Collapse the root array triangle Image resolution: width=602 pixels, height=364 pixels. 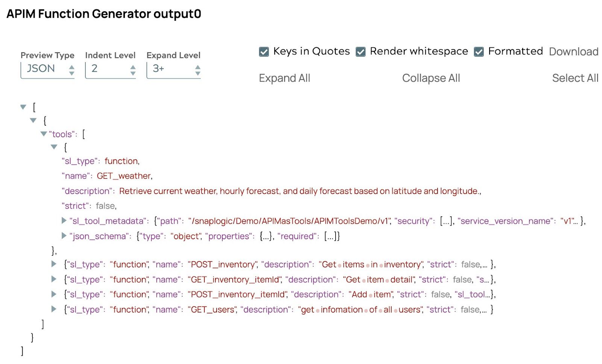pos(23,107)
